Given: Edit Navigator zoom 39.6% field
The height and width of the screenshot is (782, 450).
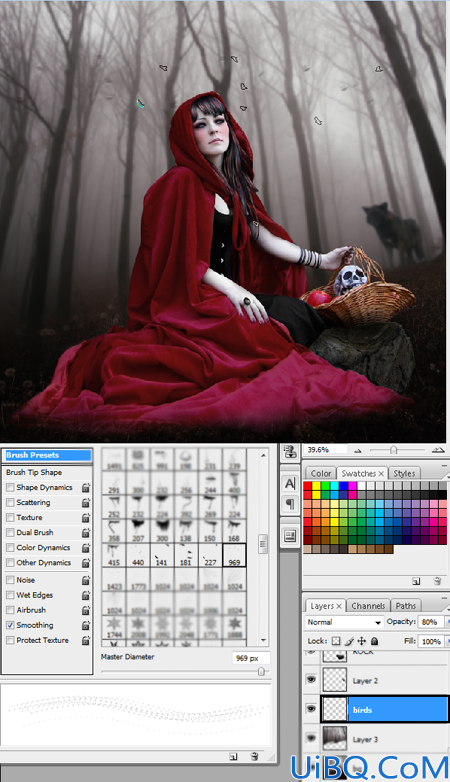Looking at the screenshot, I should [x=324, y=450].
